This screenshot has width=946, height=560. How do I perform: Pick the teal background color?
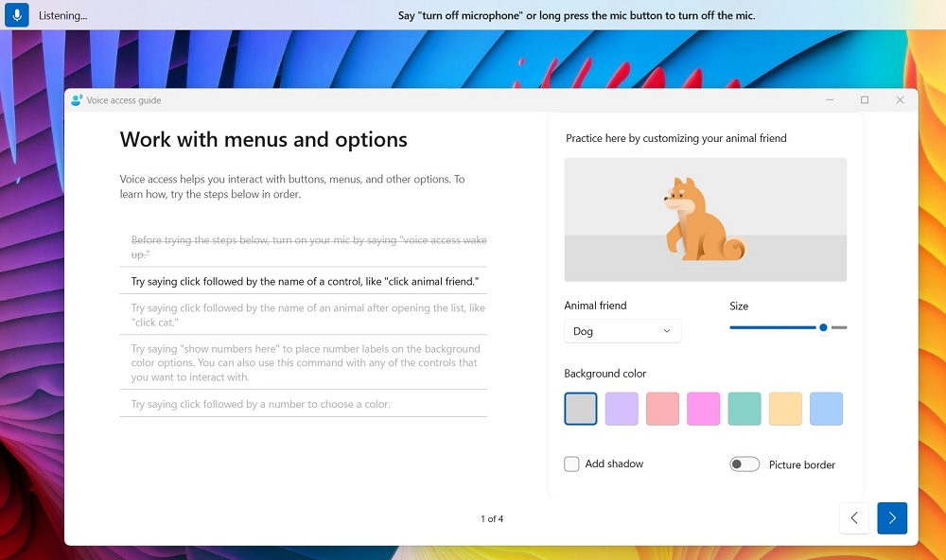point(744,408)
